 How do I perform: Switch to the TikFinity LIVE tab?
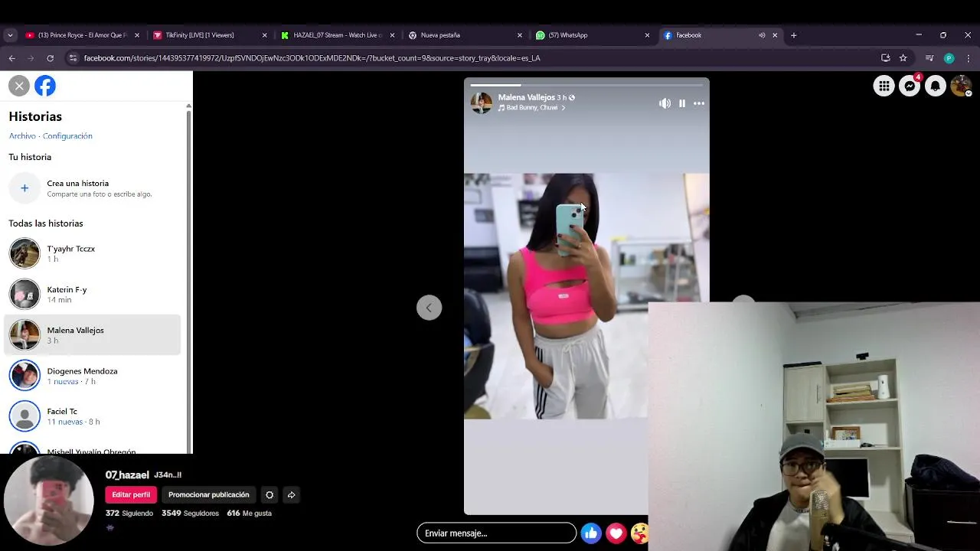point(211,35)
